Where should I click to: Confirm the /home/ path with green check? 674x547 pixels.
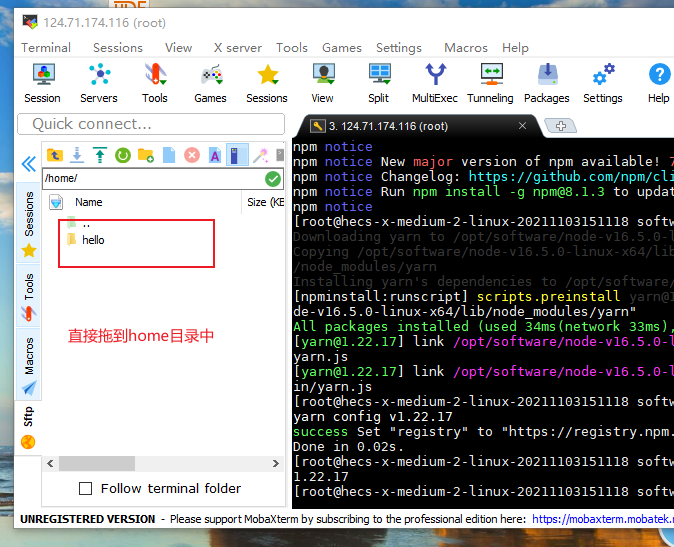273,179
